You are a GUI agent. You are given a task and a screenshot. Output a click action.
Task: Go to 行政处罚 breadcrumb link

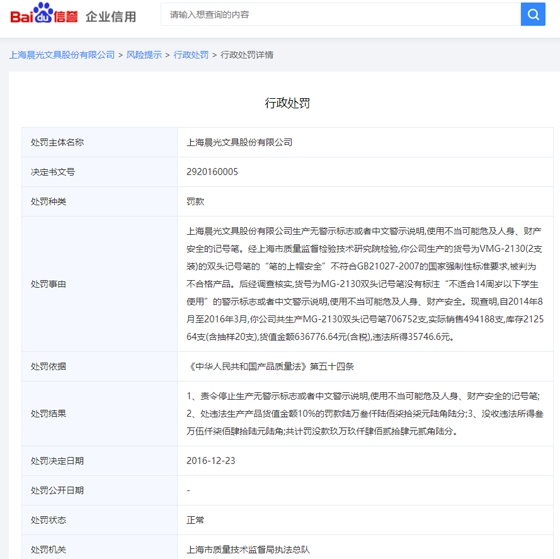pyautogui.click(x=191, y=55)
